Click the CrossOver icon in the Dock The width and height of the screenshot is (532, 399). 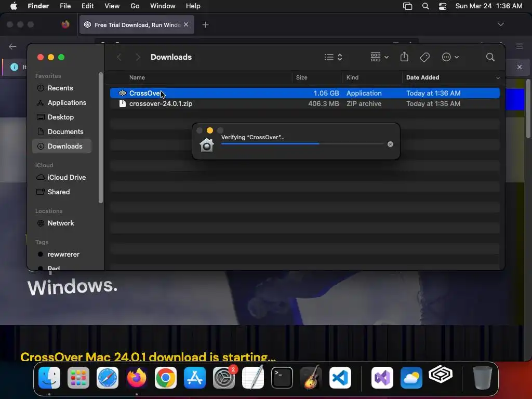coord(441,375)
